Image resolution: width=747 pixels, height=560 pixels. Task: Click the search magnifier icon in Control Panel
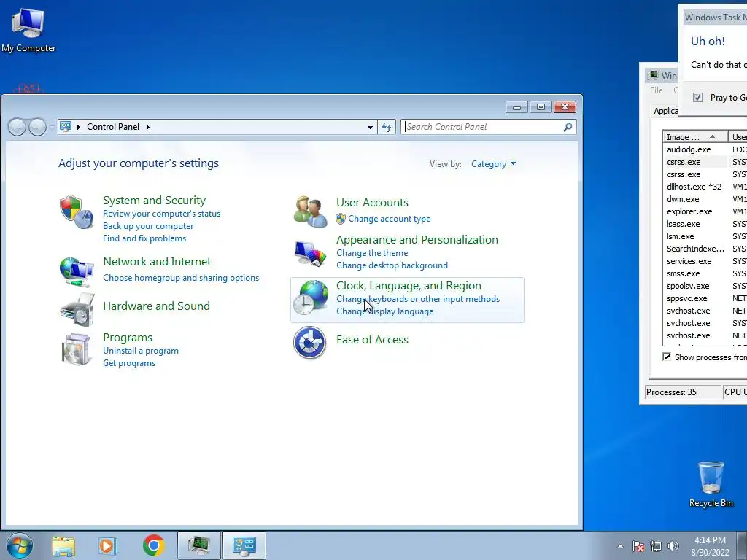(568, 127)
